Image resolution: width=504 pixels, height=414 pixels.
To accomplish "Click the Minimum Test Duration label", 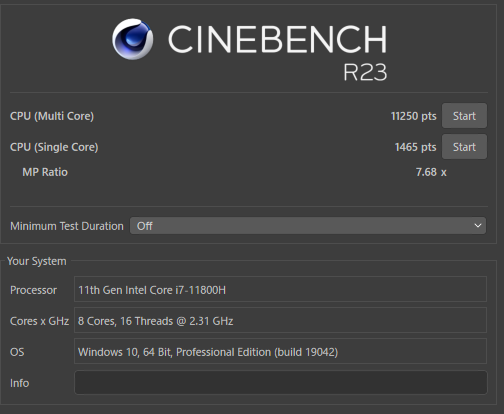I will click(x=67, y=226).
